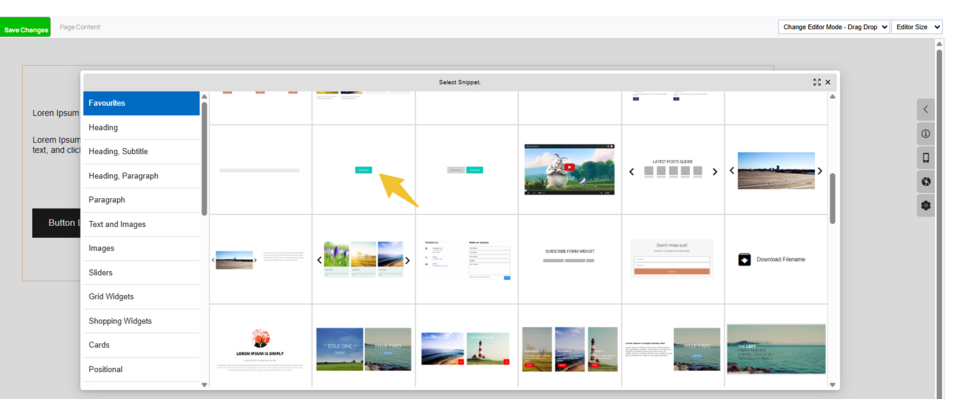The width and height of the screenshot is (960, 399).
Task: Select the Favourites category
Action: [x=141, y=103]
